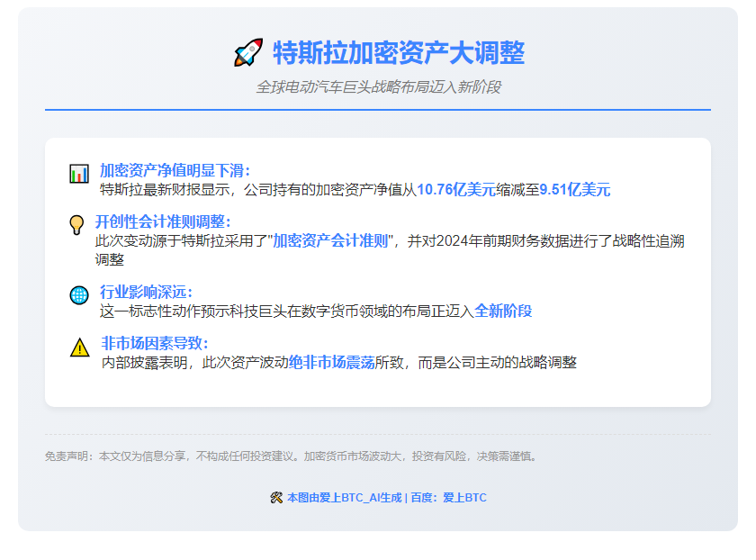Click the disclaimer text starting with 免责声明

292,456
